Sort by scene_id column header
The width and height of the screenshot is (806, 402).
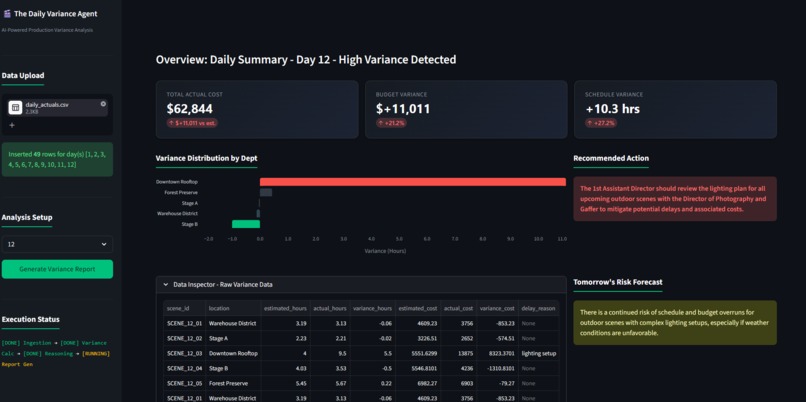[184, 308]
